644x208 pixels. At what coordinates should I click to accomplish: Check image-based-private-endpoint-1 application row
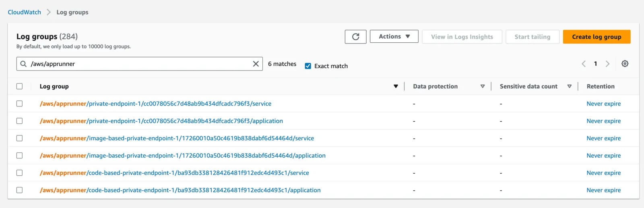pyautogui.click(x=19, y=156)
